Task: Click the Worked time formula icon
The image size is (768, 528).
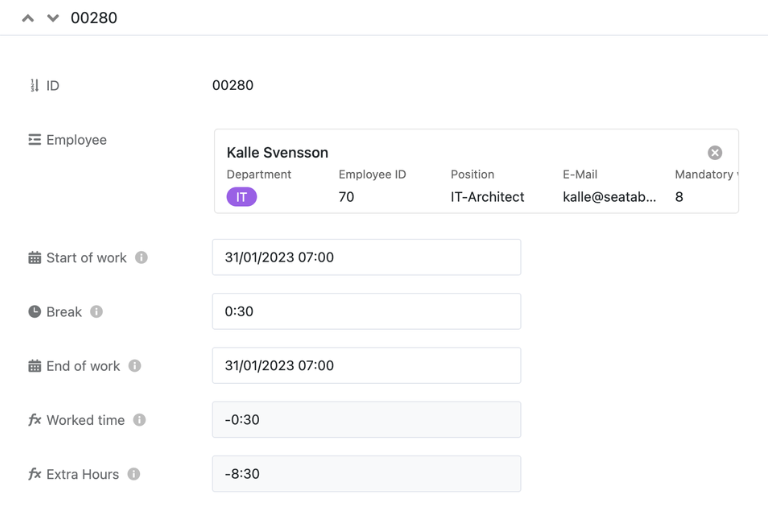Action: [x=34, y=420]
